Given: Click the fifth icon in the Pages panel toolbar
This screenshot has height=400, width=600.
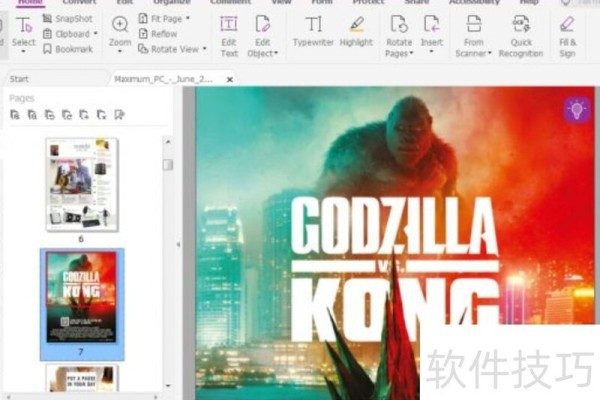Looking at the screenshot, I should point(84,114).
